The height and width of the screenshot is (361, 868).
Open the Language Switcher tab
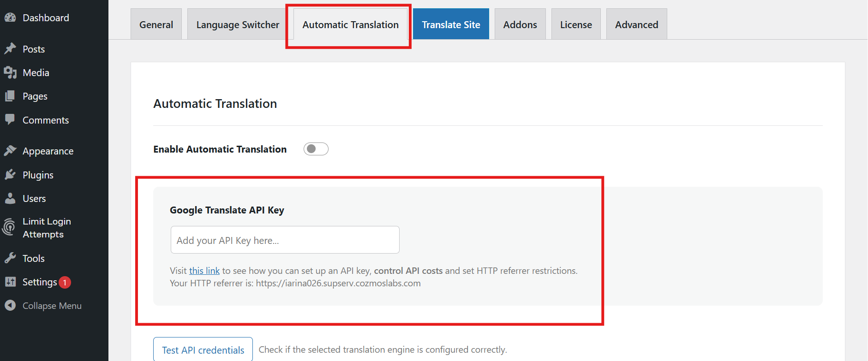click(238, 24)
